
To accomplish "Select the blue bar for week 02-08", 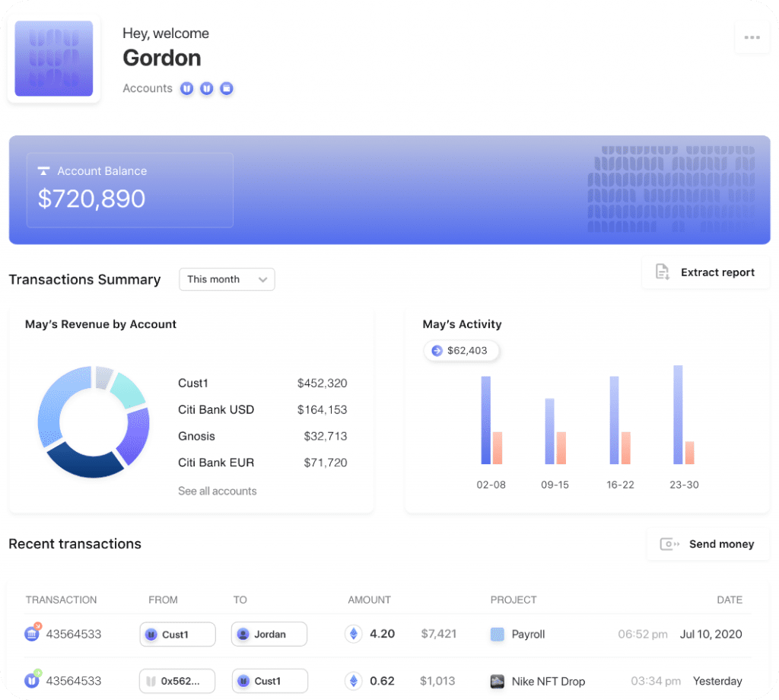I will tap(486, 420).
